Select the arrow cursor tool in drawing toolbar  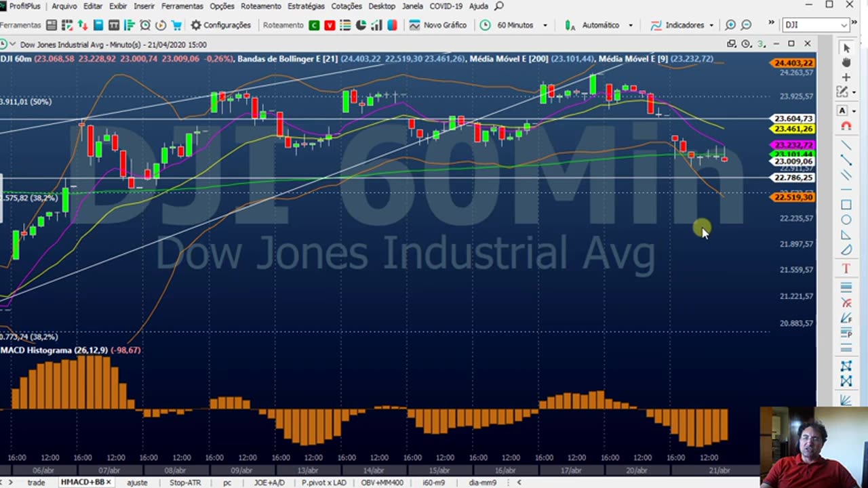coord(846,47)
